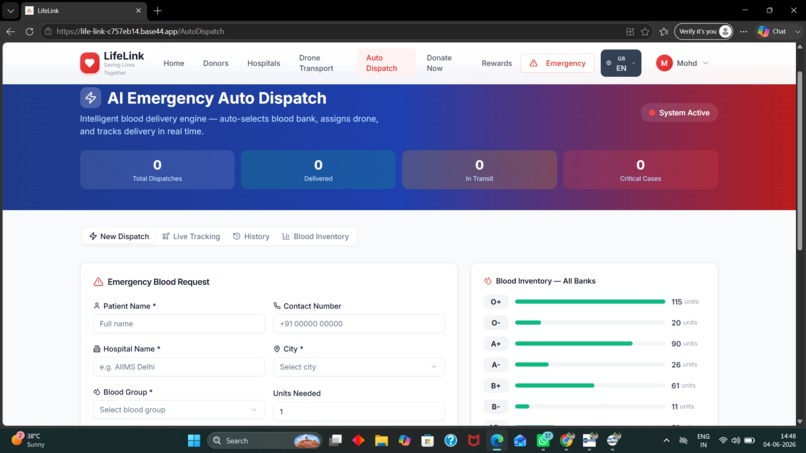Image resolution: width=806 pixels, height=453 pixels.
Task: Switch to the Blood Inventory tab
Action: pos(316,237)
